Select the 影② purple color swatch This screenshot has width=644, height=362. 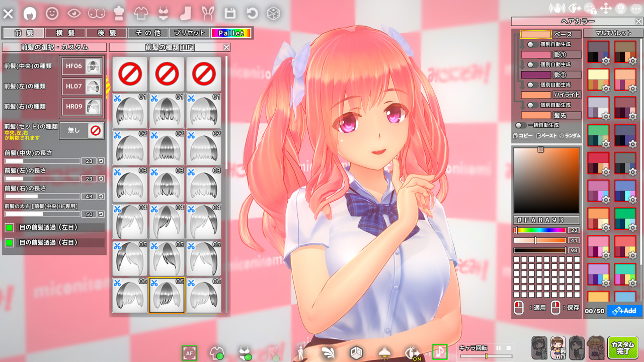pos(536,75)
